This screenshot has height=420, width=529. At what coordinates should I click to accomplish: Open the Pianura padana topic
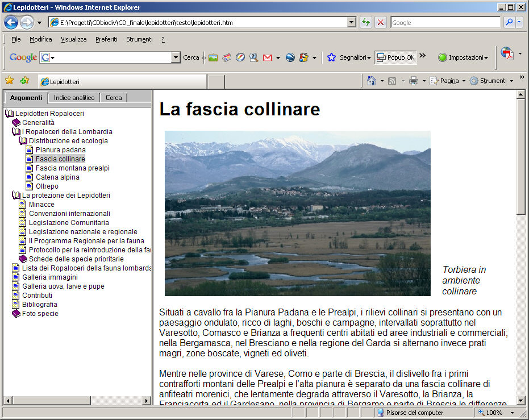pos(61,150)
